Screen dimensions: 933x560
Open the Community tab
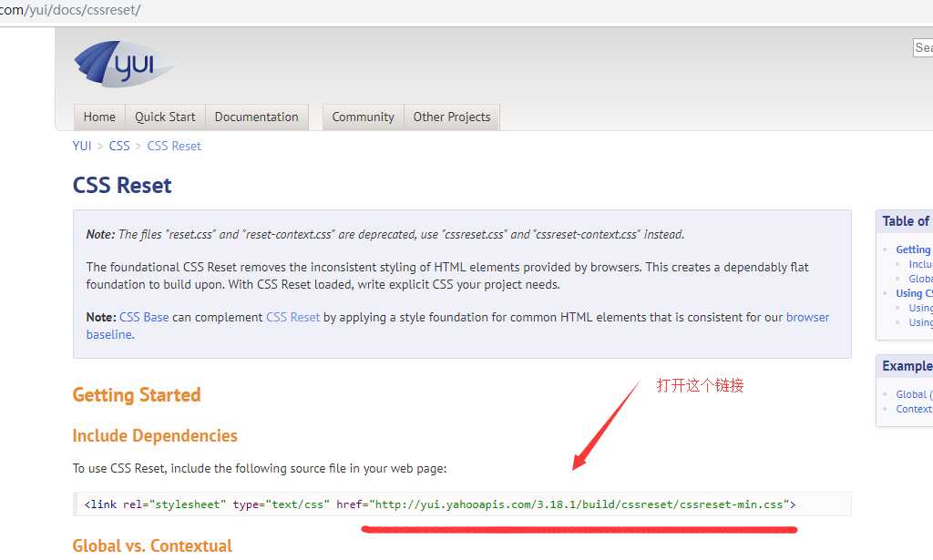point(363,117)
